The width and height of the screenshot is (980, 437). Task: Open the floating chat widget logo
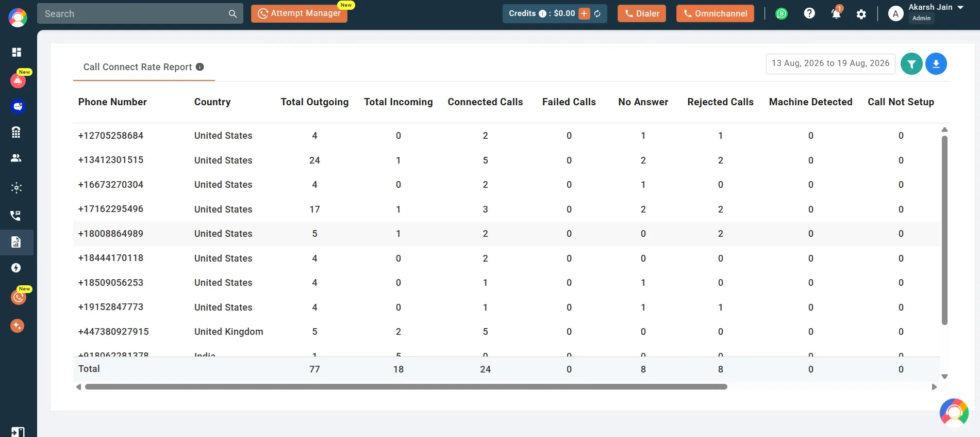954,412
